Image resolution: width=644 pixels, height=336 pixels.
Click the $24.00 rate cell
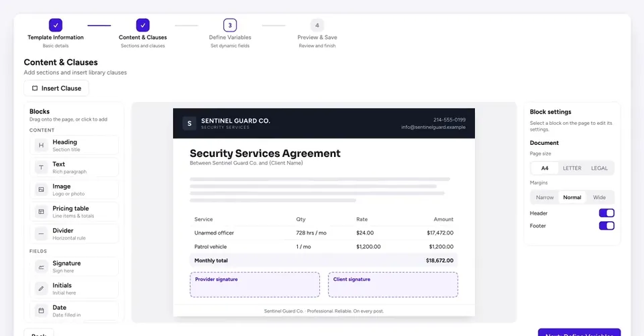pyautogui.click(x=365, y=233)
